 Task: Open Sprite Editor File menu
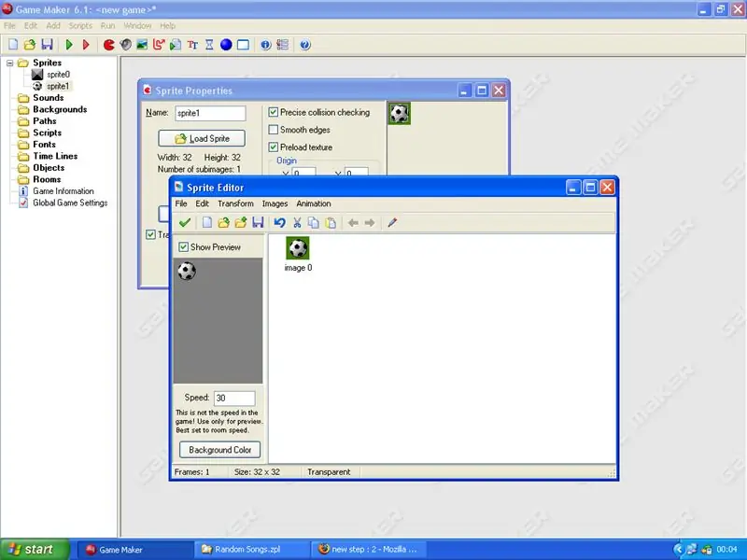pyautogui.click(x=181, y=203)
